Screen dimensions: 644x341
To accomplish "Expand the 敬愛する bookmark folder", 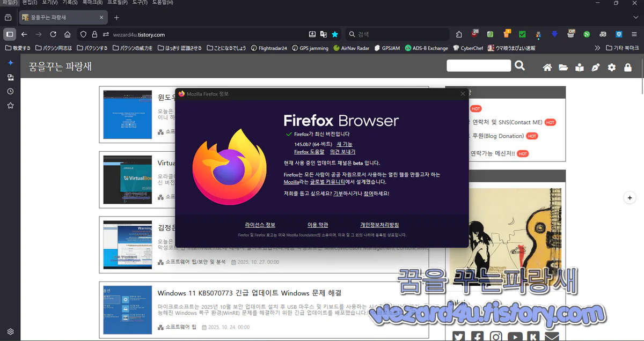I will point(18,48).
